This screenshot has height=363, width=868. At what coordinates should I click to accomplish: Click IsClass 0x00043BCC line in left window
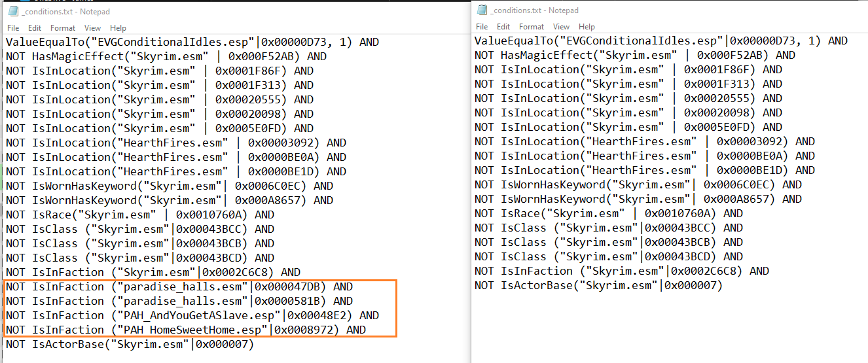pos(140,229)
